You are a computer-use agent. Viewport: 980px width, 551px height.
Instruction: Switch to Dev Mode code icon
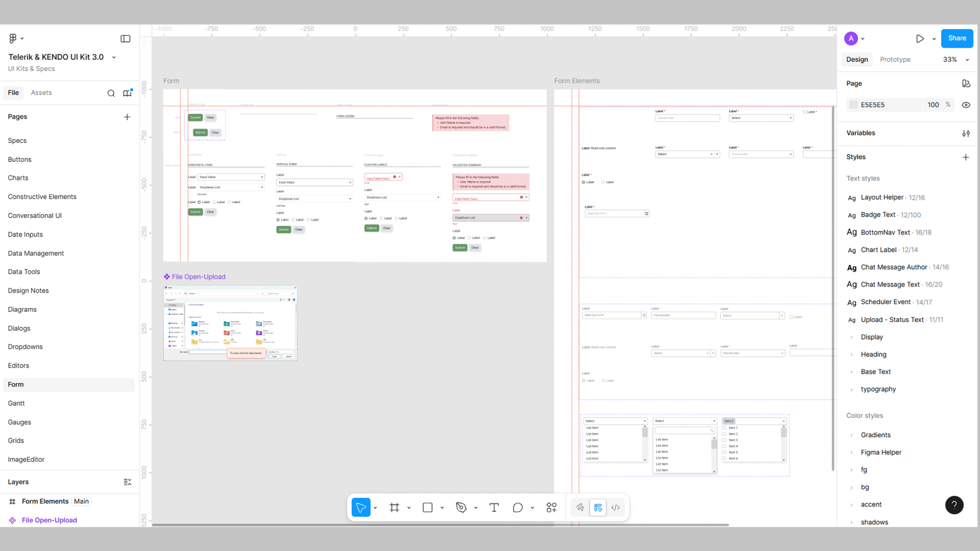click(x=616, y=507)
